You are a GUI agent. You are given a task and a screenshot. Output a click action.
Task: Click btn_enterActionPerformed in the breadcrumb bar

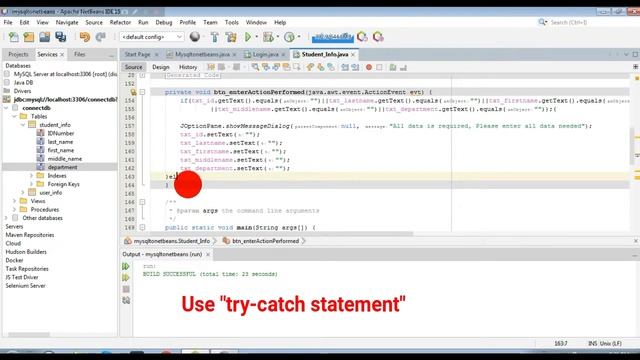(265, 241)
